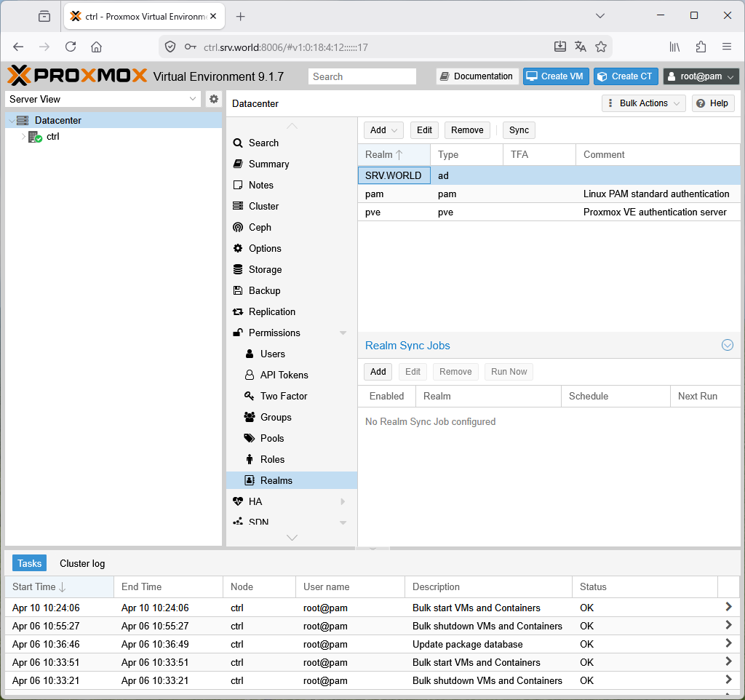This screenshot has width=745, height=700.
Task: Switch to the Tasks tab
Action: pyautogui.click(x=29, y=563)
